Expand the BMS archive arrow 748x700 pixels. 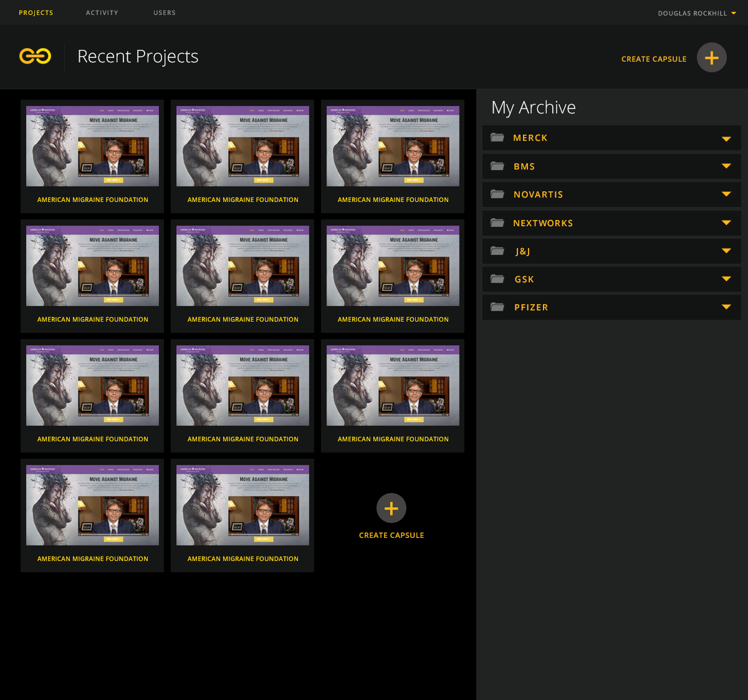pos(726,166)
